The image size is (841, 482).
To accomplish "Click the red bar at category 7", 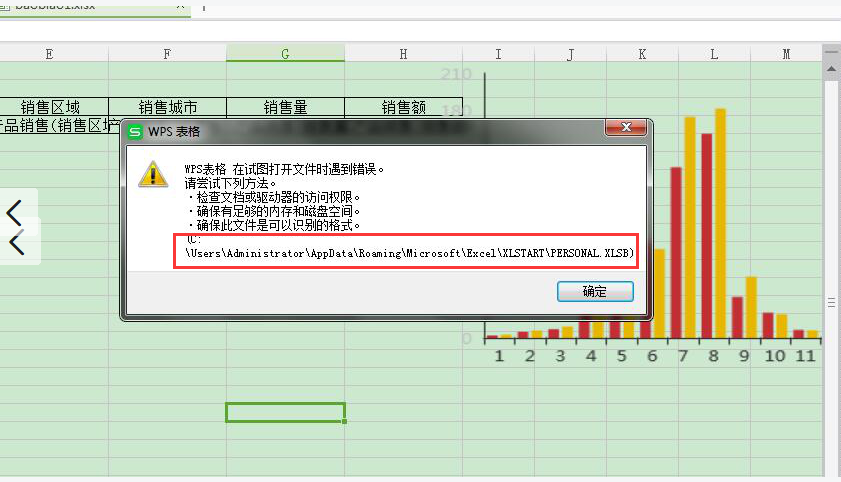I will 676,252.
